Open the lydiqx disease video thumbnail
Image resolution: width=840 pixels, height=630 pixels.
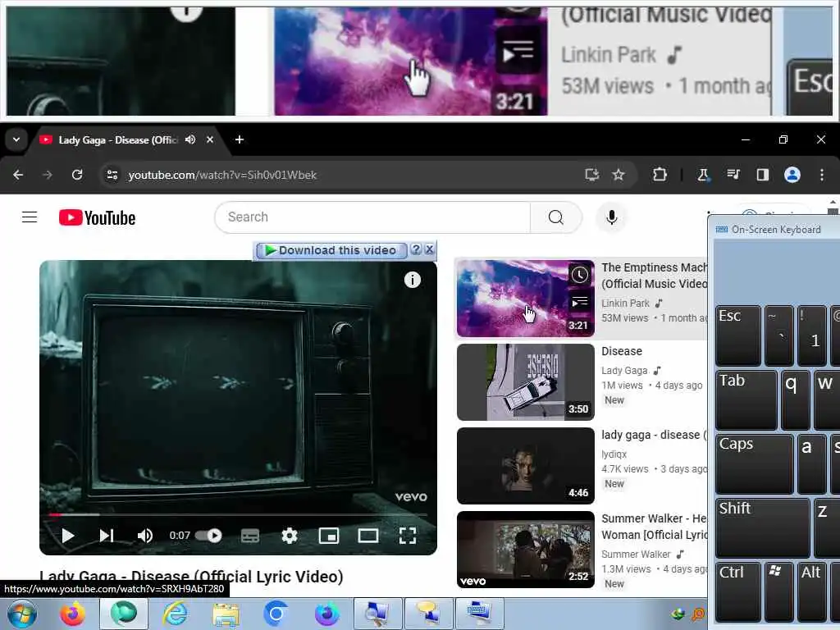(x=526, y=466)
